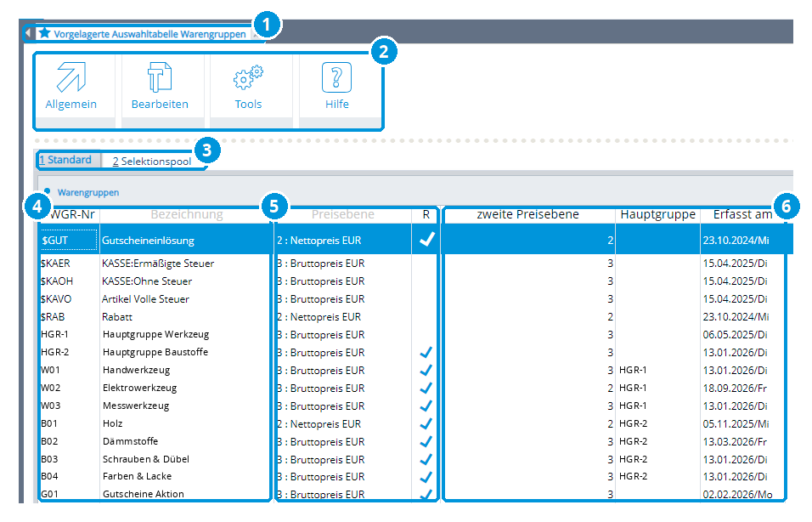Toggle R checkmark for Handwerkzeug row
812x522 pixels.
(x=426, y=370)
